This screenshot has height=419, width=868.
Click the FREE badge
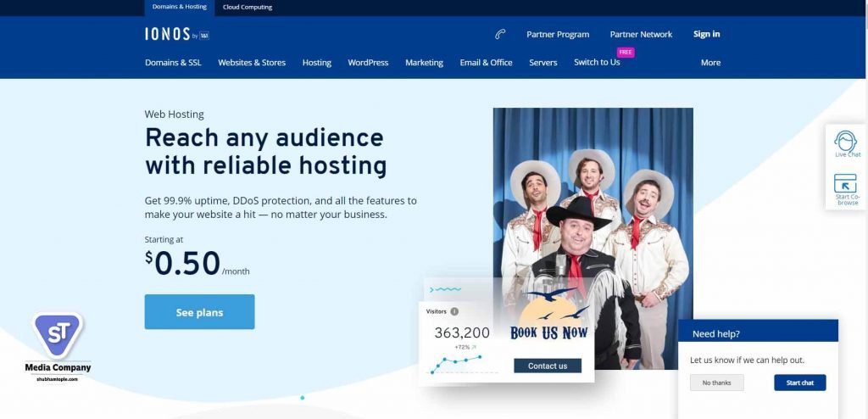(626, 52)
